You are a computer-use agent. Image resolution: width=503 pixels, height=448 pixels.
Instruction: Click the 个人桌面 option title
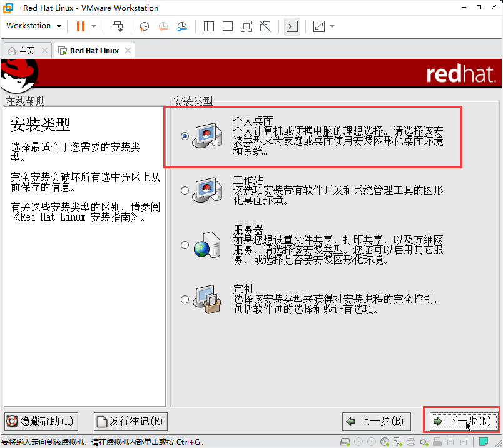(253, 121)
